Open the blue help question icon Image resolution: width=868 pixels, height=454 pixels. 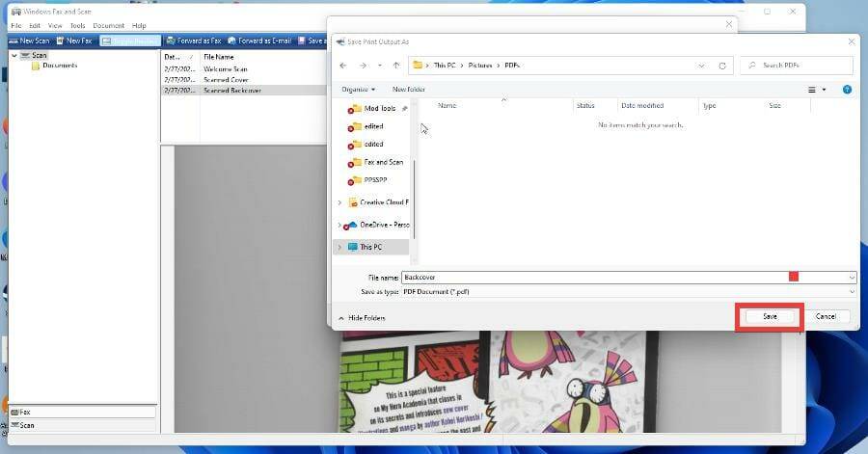(x=847, y=90)
